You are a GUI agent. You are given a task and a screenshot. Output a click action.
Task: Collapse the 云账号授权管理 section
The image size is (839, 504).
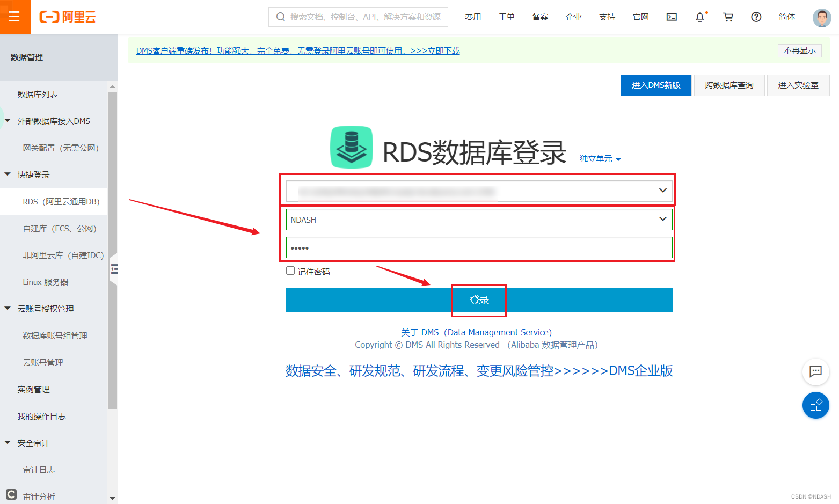point(8,309)
